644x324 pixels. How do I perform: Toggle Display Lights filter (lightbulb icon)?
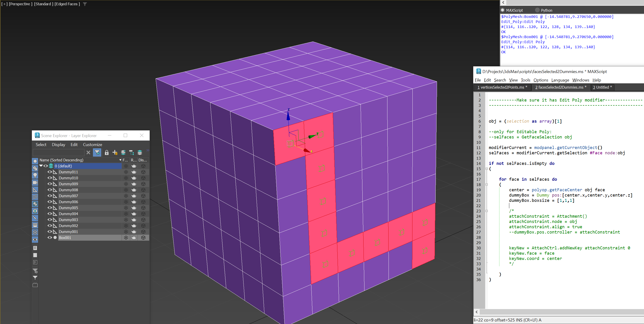[35, 175]
